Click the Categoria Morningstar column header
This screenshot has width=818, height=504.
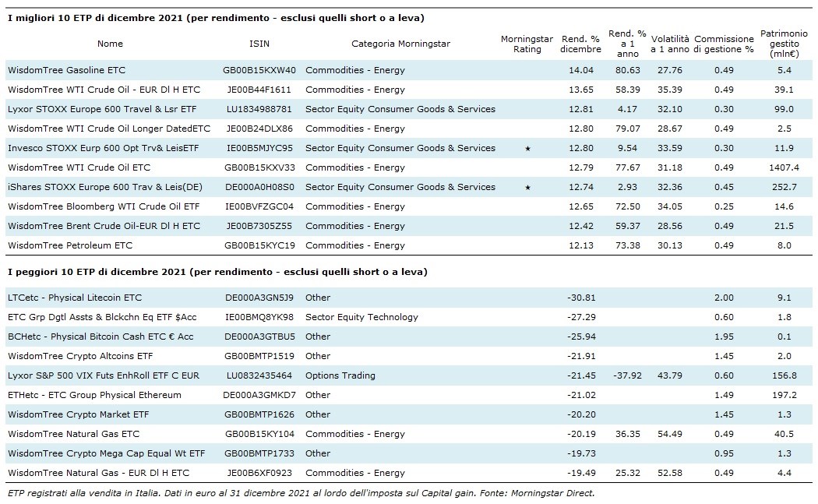(x=400, y=44)
